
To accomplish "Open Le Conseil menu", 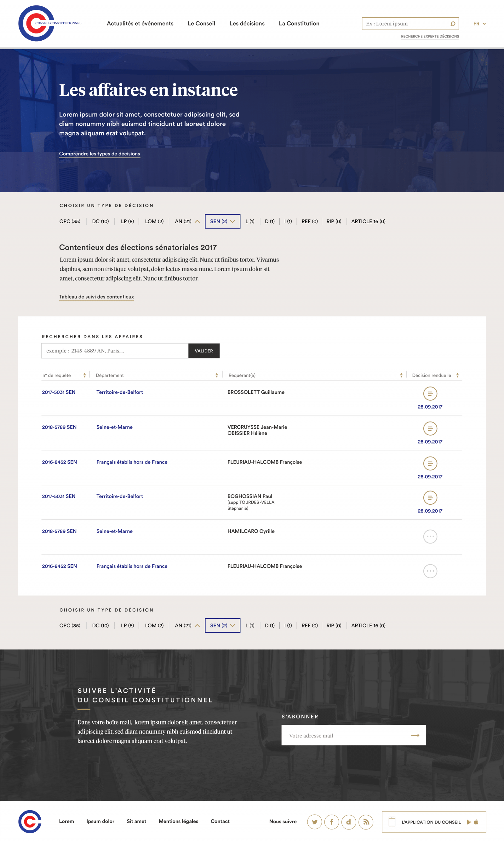I will (201, 23).
